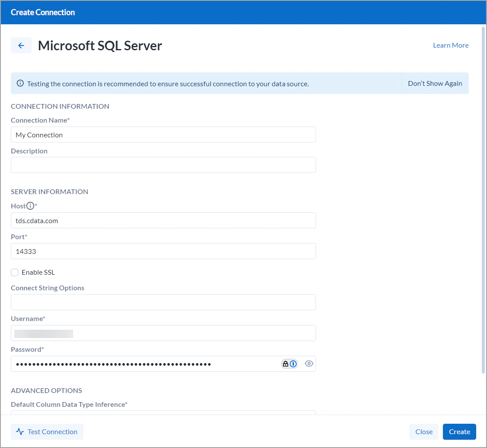The image size is (487, 448).
Task: Click the Port field showing 14333
Action: pyautogui.click(x=163, y=251)
